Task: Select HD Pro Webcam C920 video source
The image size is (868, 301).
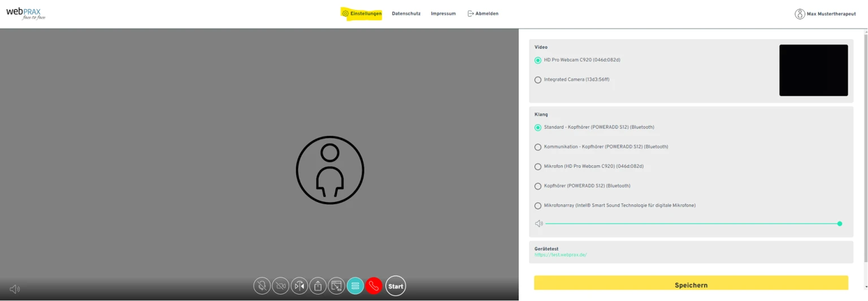Action: [538, 61]
